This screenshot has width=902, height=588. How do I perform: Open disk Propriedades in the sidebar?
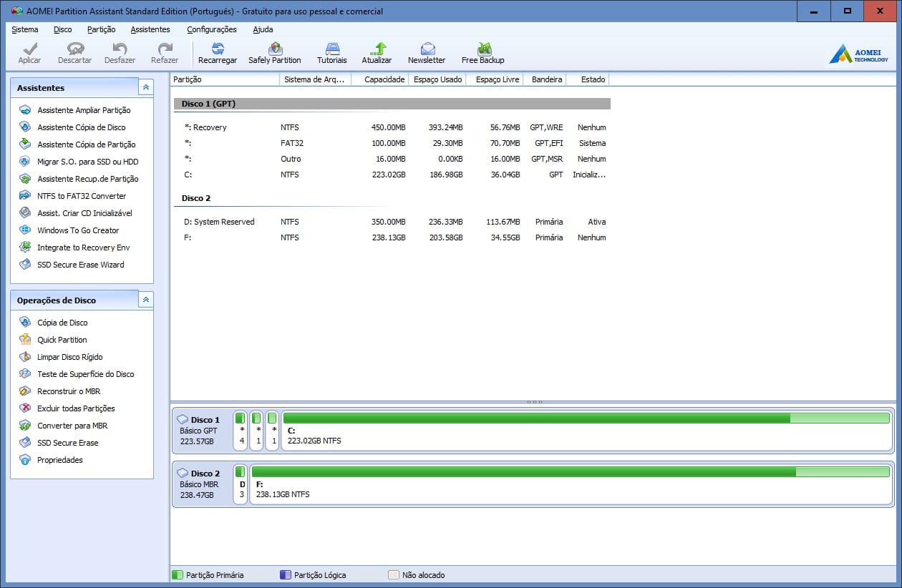click(x=60, y=460)
